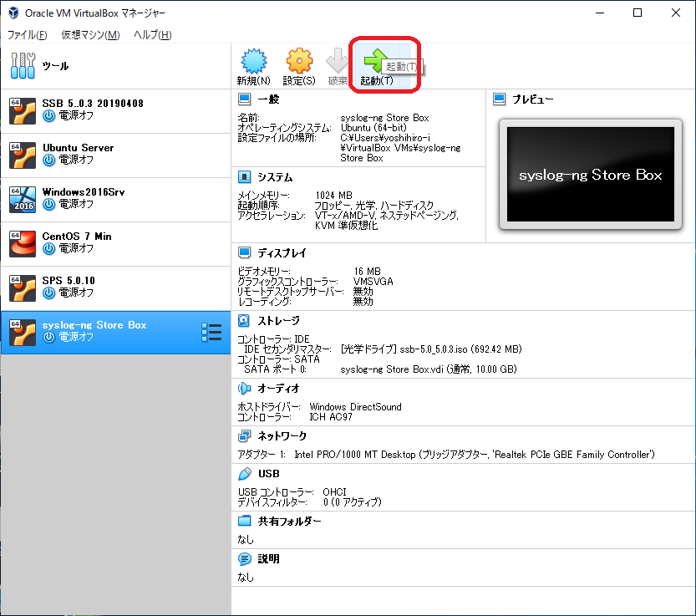Screen dimensions: 696x616
Task: Open the list menu icon on syslog-ng Store Box
Action: (x=211, y=332)
